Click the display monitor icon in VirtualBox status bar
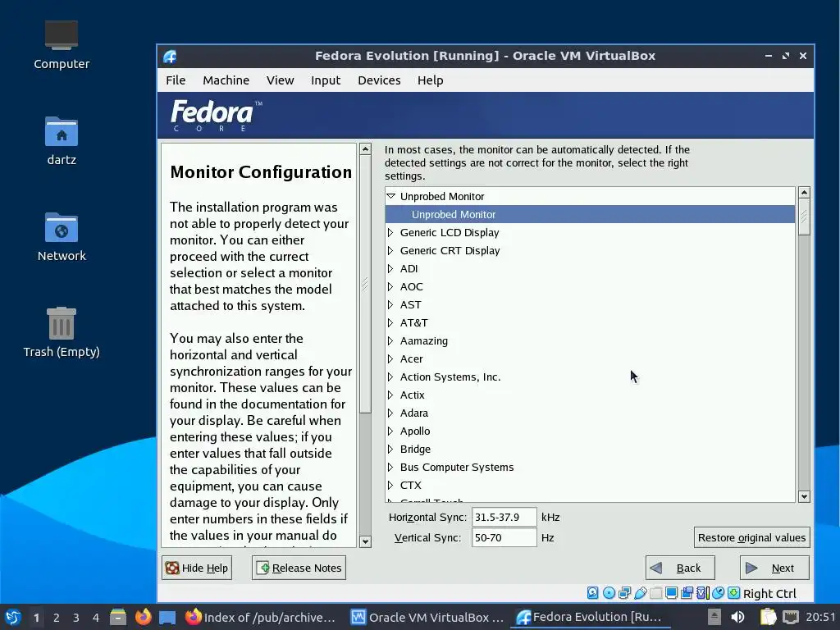 point(671,593)
